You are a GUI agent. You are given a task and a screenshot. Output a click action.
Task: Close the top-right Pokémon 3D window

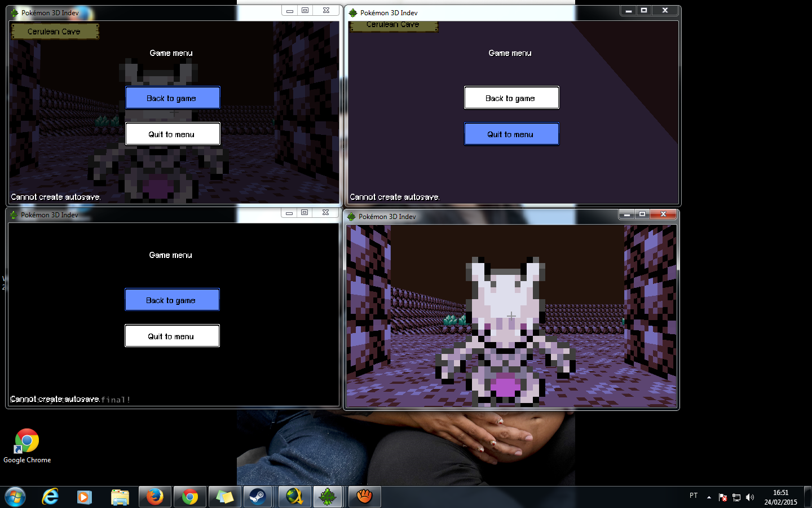click(665, 11)
